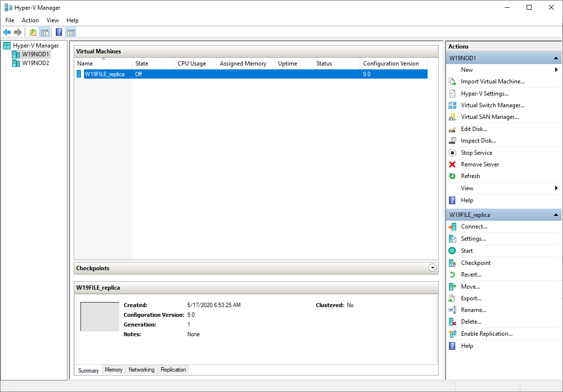Image resolution: width=563 pixels, height=392 pixels.
Task: Click the Export... action link
Action: [x=471, y=298]
